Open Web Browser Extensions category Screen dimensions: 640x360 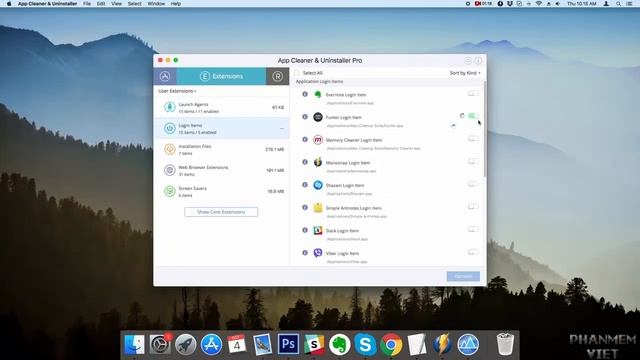click(221, 171)
